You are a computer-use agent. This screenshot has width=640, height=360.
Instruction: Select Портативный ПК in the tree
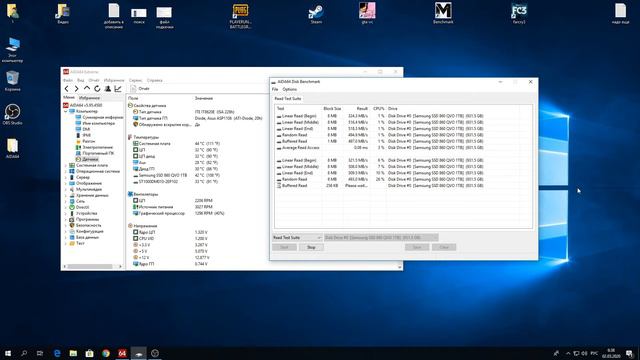click(x=95, y=153)
